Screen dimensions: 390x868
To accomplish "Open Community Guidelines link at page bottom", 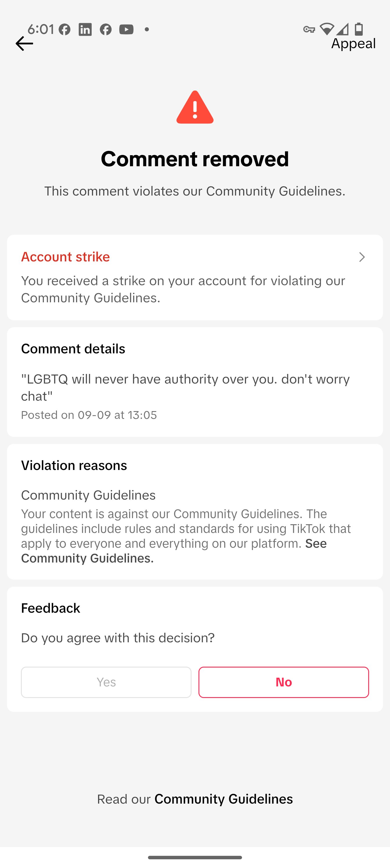I will tap(223, 799).
